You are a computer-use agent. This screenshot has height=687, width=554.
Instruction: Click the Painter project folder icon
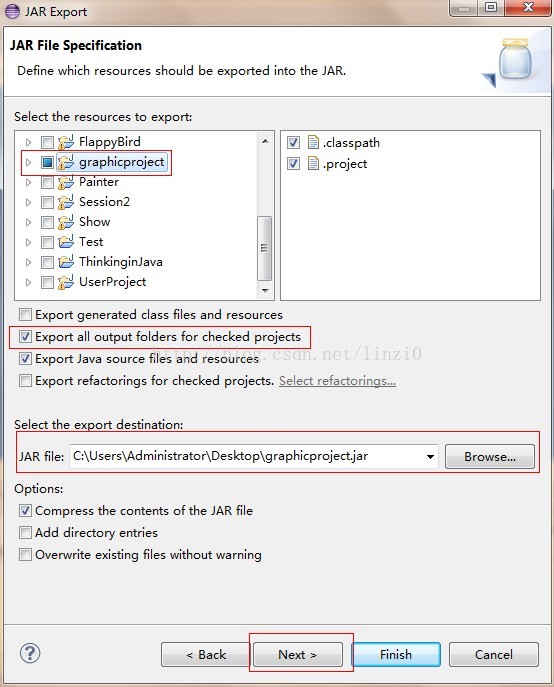(x=66, y=182)
